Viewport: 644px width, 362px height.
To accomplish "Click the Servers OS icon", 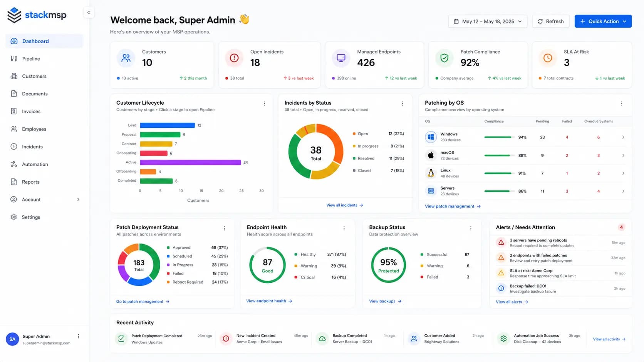I will (431, 191).
